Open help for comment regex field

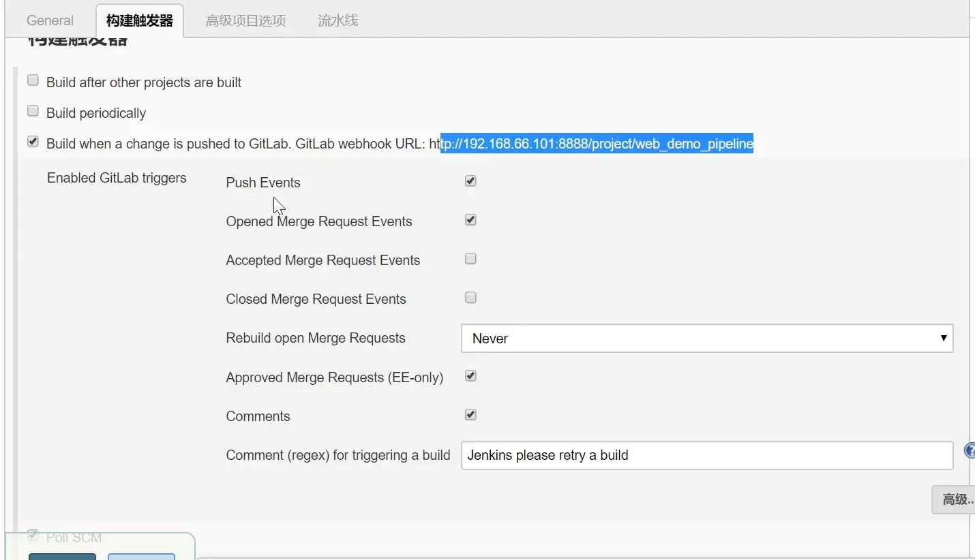click(x=970, y=451)
